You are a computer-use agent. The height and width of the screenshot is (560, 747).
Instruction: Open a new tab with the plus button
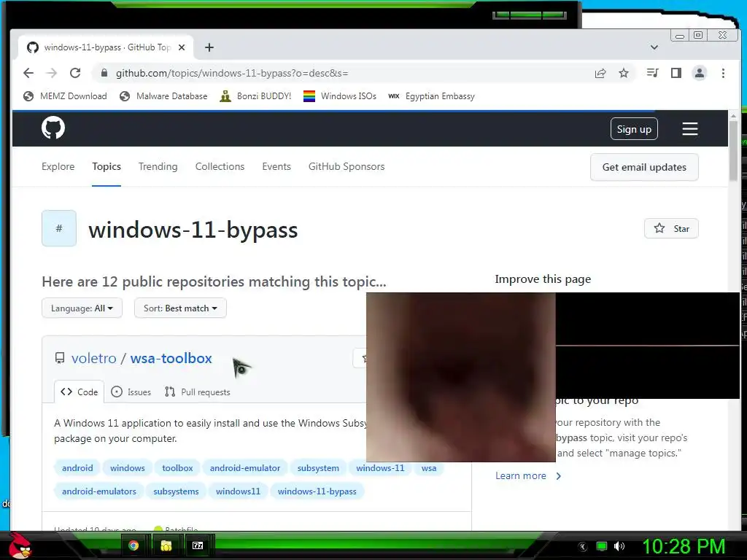pyautogui.click(x=209, y=47)
